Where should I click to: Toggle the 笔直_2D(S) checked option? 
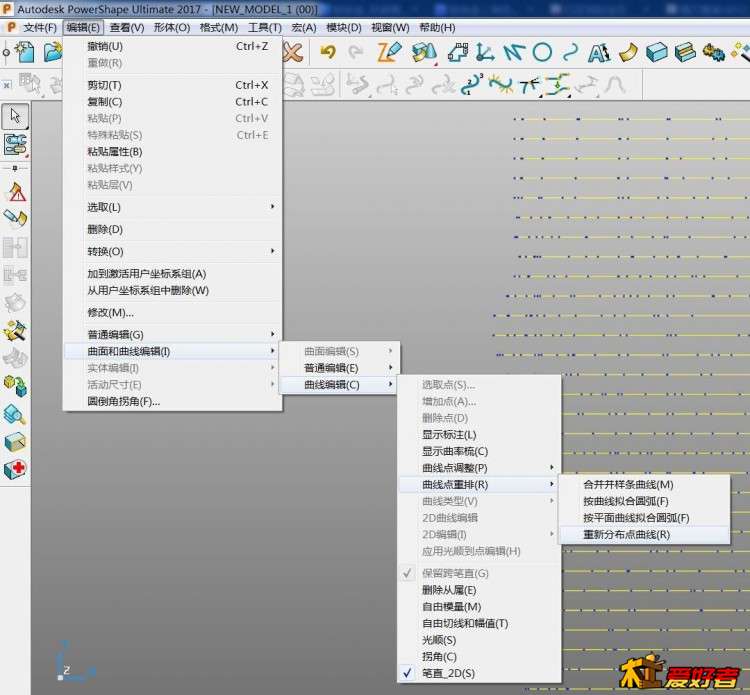tap(479, 673)
